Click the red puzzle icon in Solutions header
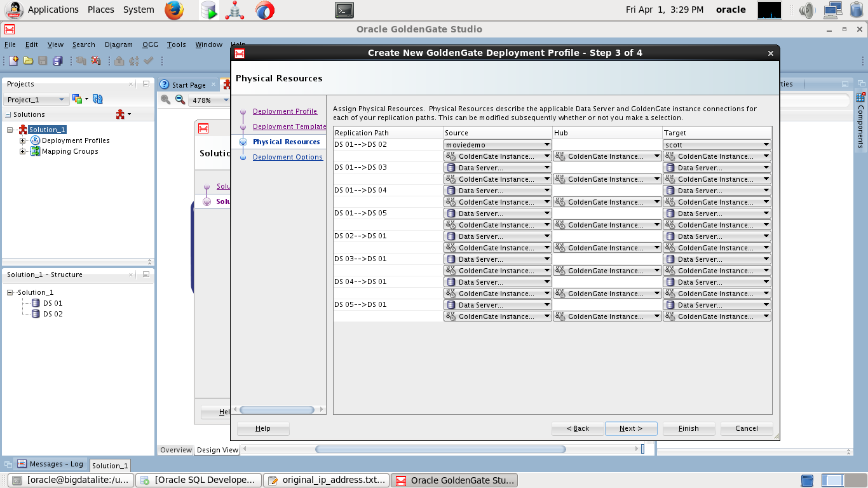 tap(121, 114)
